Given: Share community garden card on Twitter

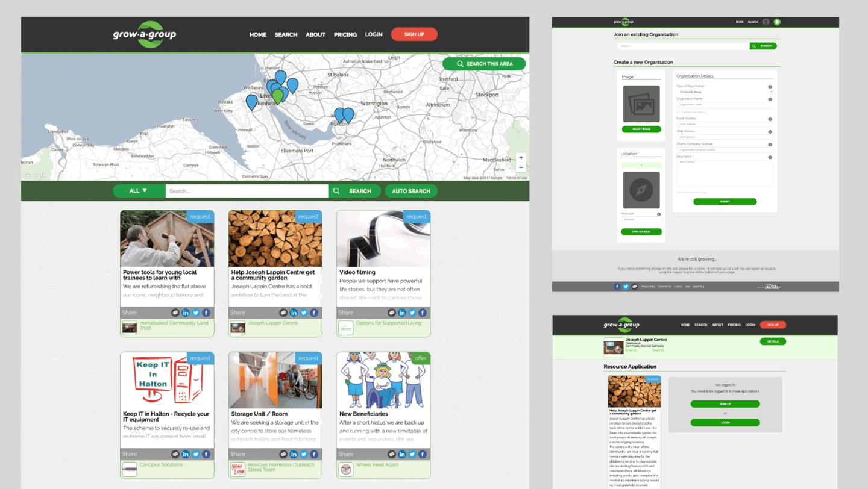Looking at the screenshot, I should [304, 313].
